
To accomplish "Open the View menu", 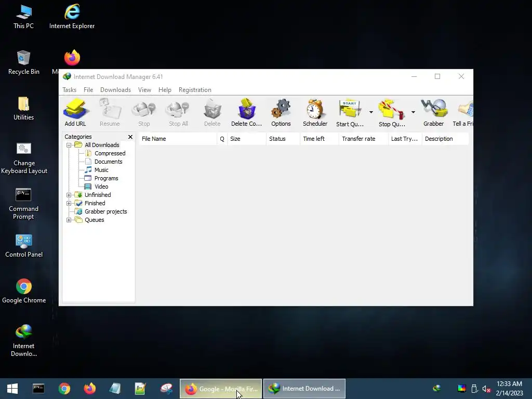I will click(144, 90).
